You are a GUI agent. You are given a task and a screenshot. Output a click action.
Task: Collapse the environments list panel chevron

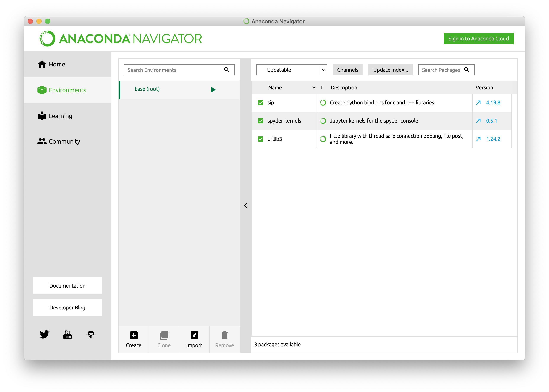(x=245, y=205)
